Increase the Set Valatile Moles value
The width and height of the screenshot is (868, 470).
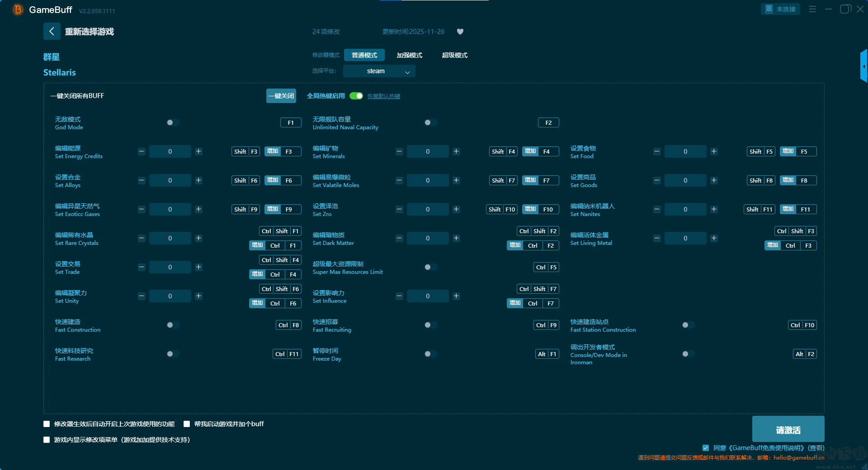(x=456, y=180)
